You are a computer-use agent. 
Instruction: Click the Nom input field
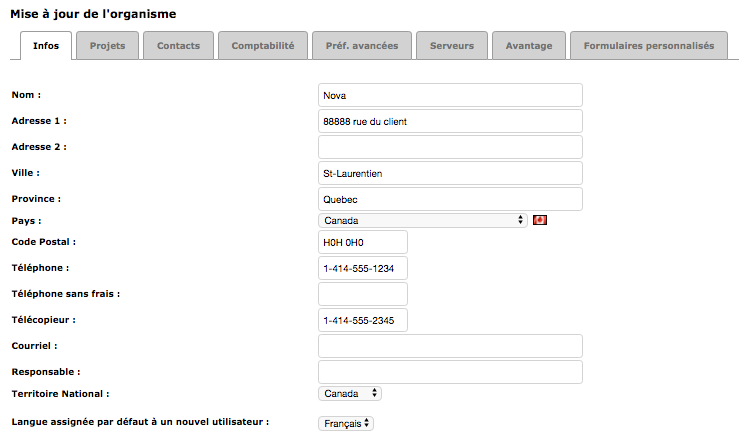(450, 95)
